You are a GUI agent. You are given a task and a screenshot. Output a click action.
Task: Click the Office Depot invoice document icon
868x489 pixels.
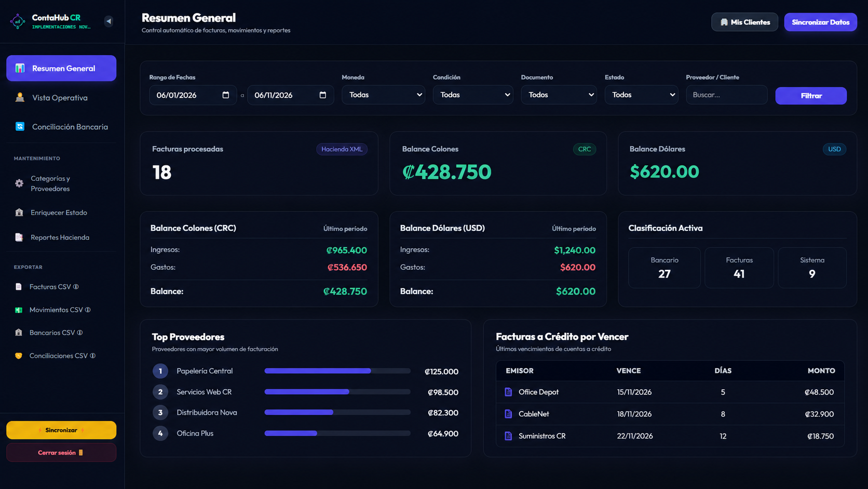[x=508, y=392]
